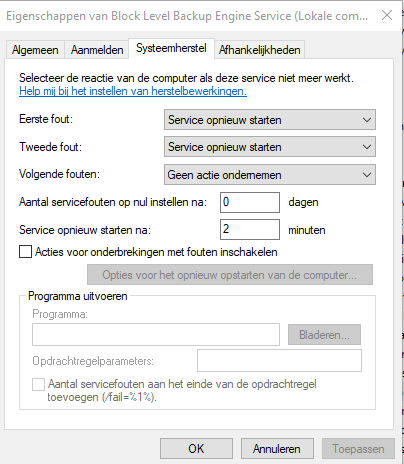404x464 pixels.
Task: Confirm the dialog with OK
Action: (x=196, y=449)
